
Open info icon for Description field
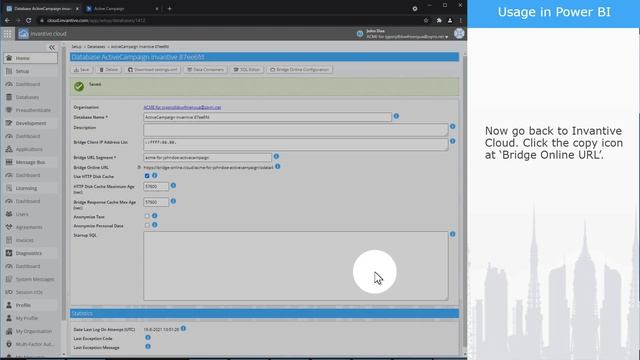tap(453, 127)
